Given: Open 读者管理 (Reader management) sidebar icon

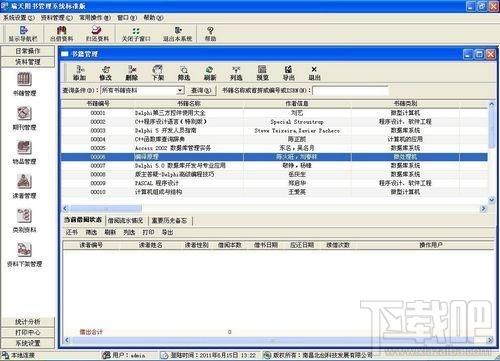Looking at the screenshot, I should point(24,187).
